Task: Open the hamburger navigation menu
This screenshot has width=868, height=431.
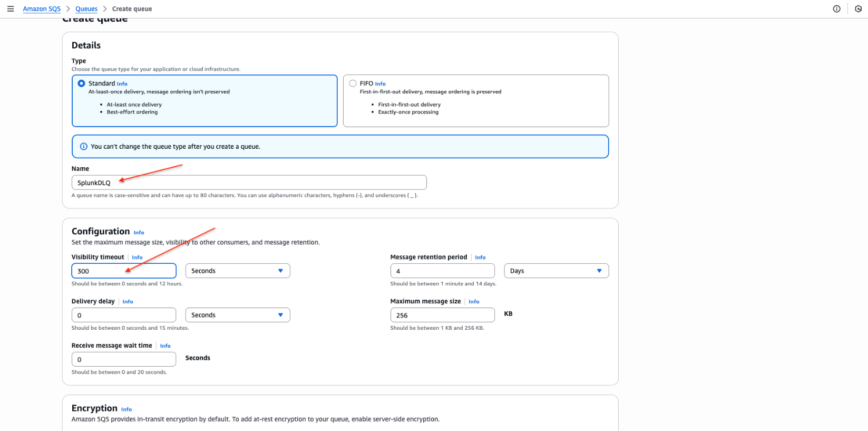Action: coord(11,9)
